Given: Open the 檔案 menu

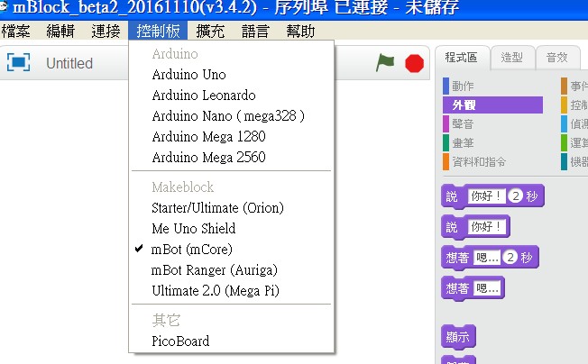Looking at the screenshot, I should click(x=15, y=31).
